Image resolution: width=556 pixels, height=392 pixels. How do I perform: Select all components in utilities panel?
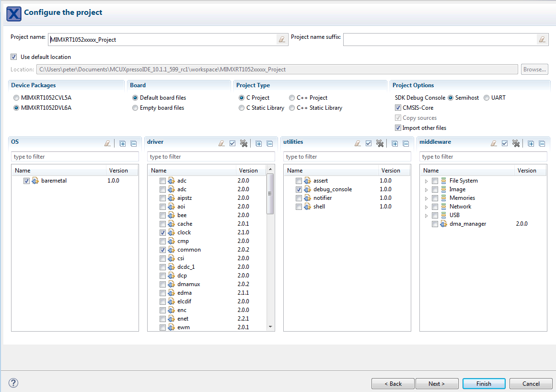[369, 144]
